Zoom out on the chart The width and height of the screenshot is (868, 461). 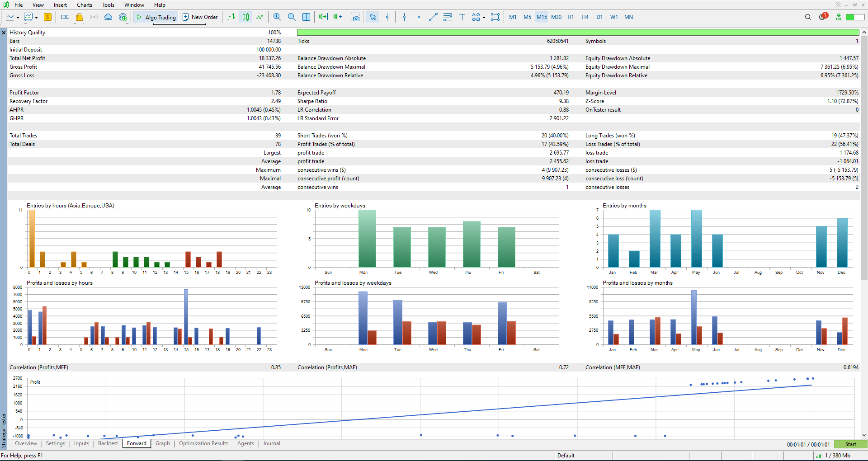point(292,17)
